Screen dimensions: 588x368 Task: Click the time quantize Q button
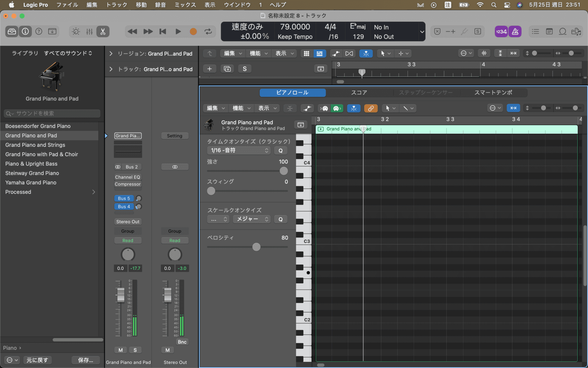pyautogui.click(x=280, y=151)
